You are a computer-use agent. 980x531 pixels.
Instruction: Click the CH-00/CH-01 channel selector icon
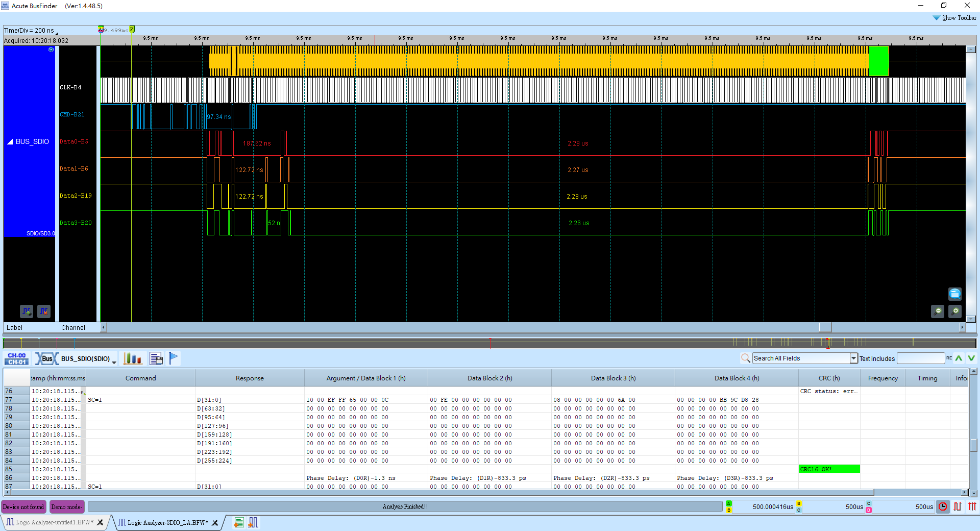17,358
